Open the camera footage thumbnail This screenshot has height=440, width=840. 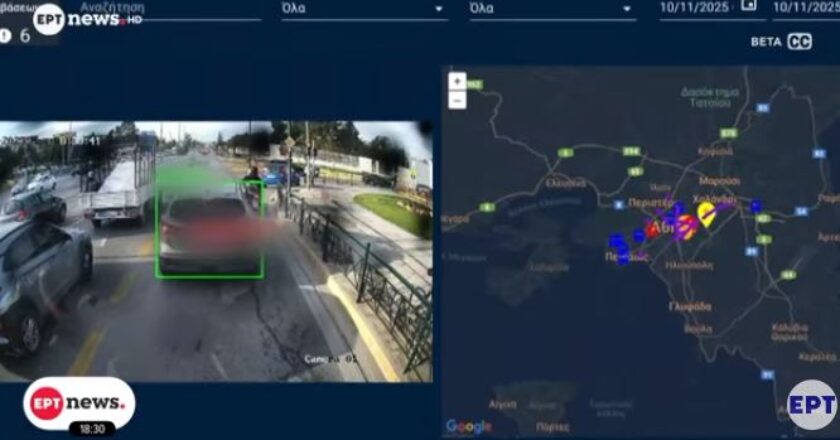click(x=215, y=250)
